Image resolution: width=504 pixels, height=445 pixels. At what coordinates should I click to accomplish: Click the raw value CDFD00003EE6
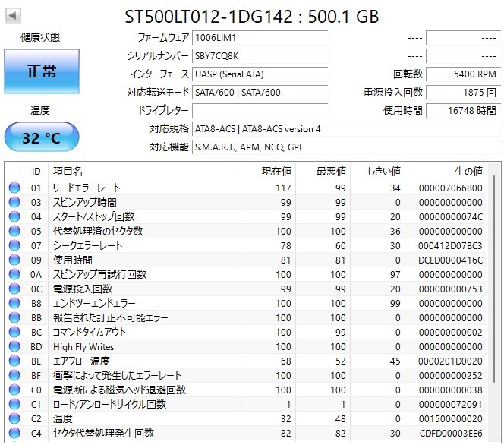point(451,434)
